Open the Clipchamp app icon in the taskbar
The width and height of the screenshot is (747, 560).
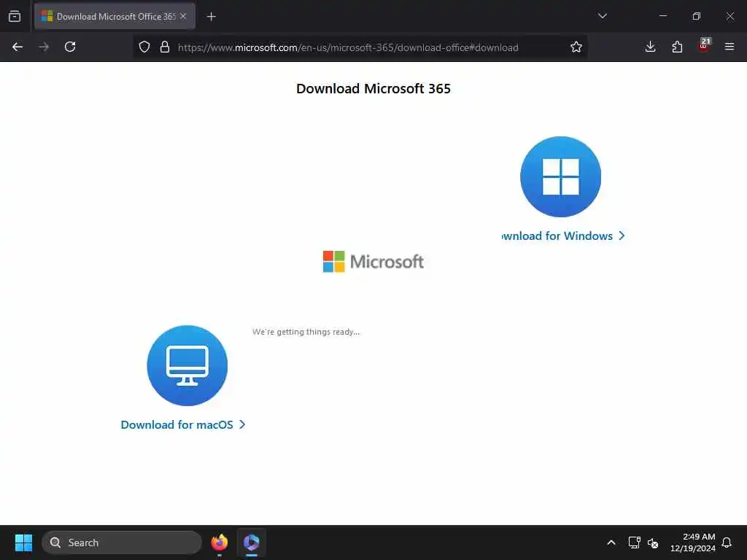pos(252,542)
